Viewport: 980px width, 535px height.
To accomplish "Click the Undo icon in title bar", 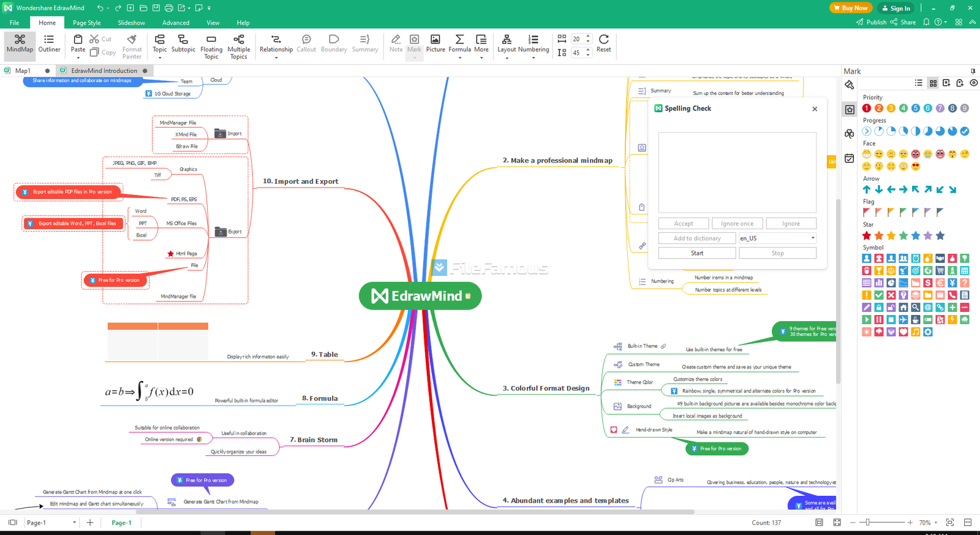I will point(100,8).
